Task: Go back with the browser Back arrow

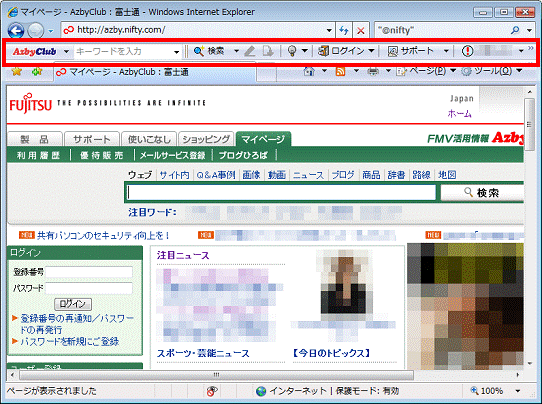Action: tap(16, 31)
